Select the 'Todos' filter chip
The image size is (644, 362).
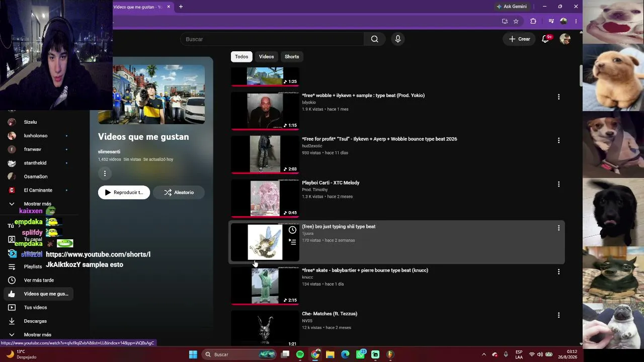point(242,57)
